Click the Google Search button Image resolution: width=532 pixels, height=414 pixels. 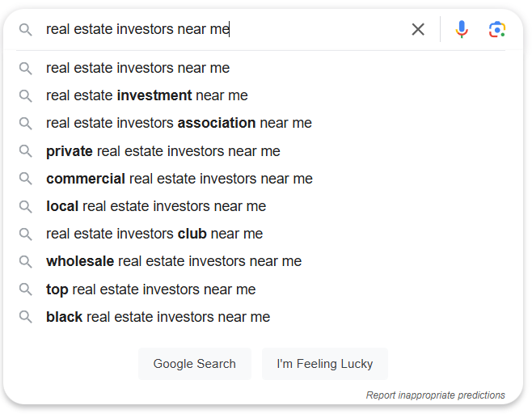coord(195,364)
